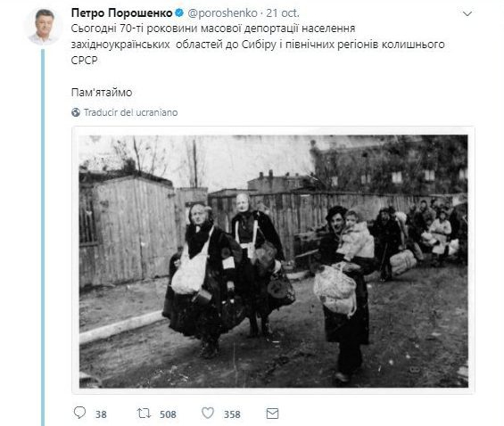Open the @poroshenko handle link
This screenshot has height=426, width=504.
[x=222, y=13]
